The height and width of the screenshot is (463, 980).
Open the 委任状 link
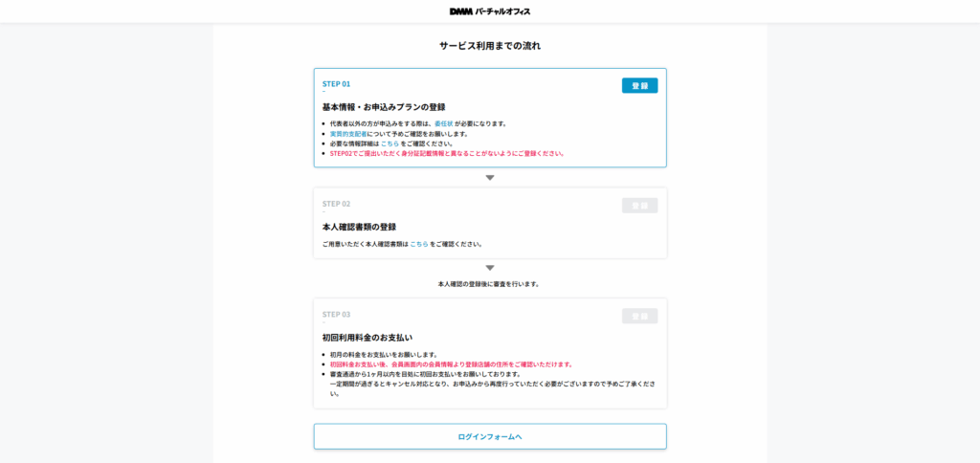[x=444, y=123]
